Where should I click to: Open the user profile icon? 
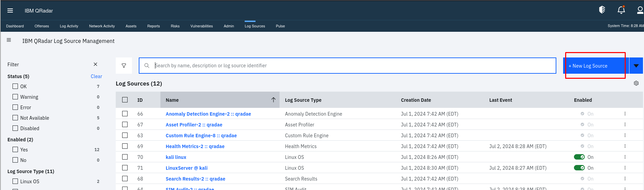640,10
